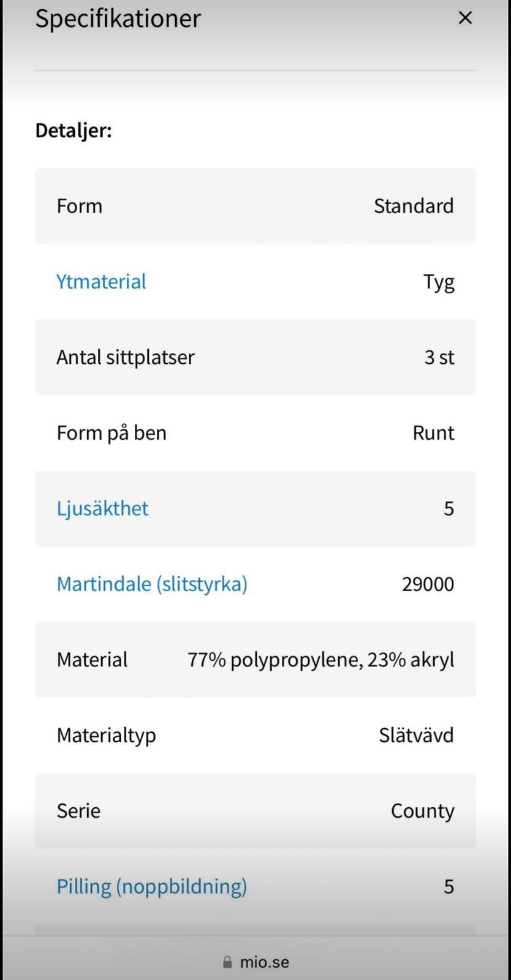
Task: Select the Standard form value
Action: click(x=414, y=206)
